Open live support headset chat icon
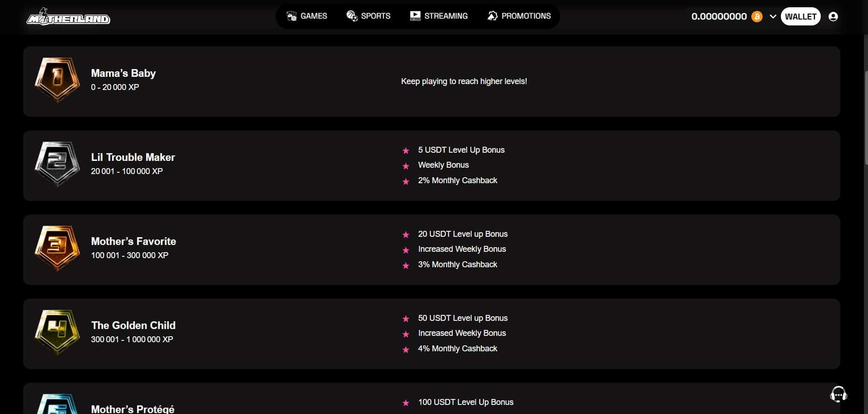 [838, 394]
